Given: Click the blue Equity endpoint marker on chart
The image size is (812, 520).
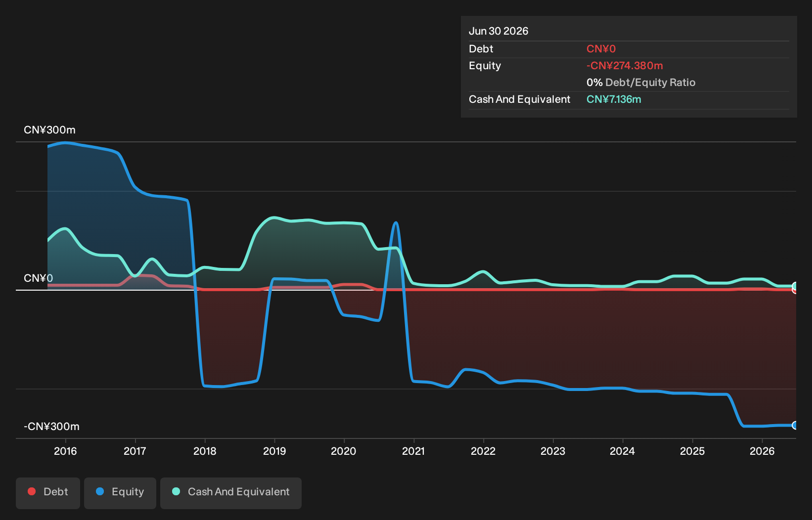Looking at the screenshot, I should (795, 425).
